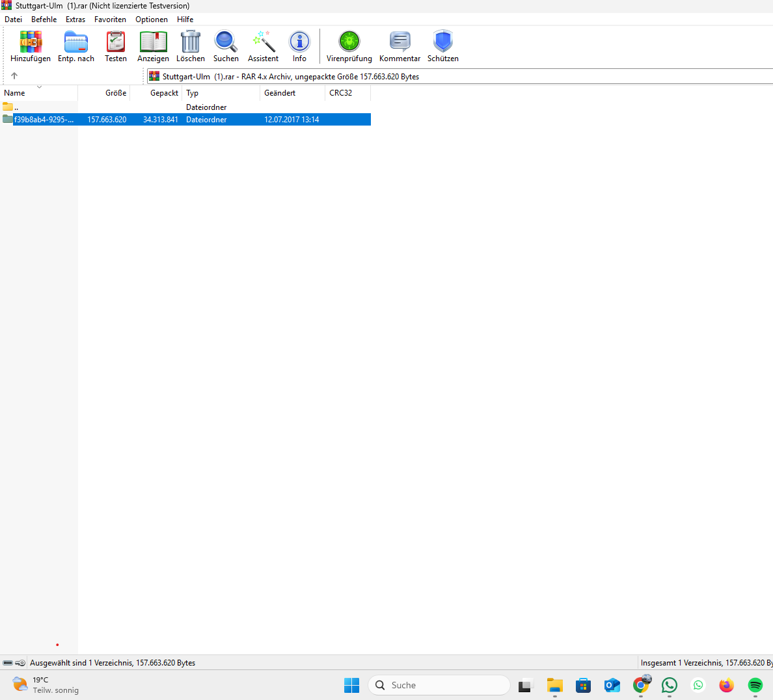Sort by Größe column header

(104, 92)
